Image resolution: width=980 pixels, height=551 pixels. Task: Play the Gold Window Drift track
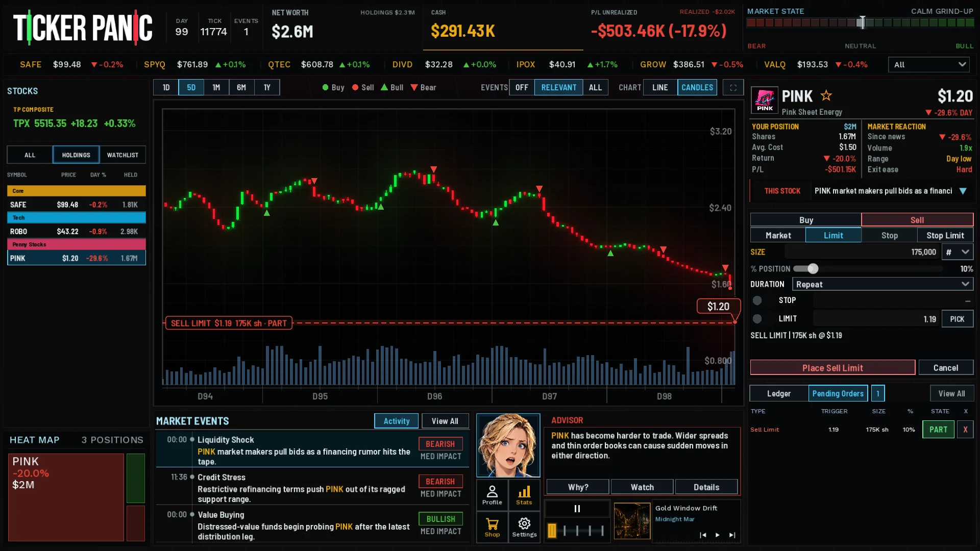tap(717, 535)
